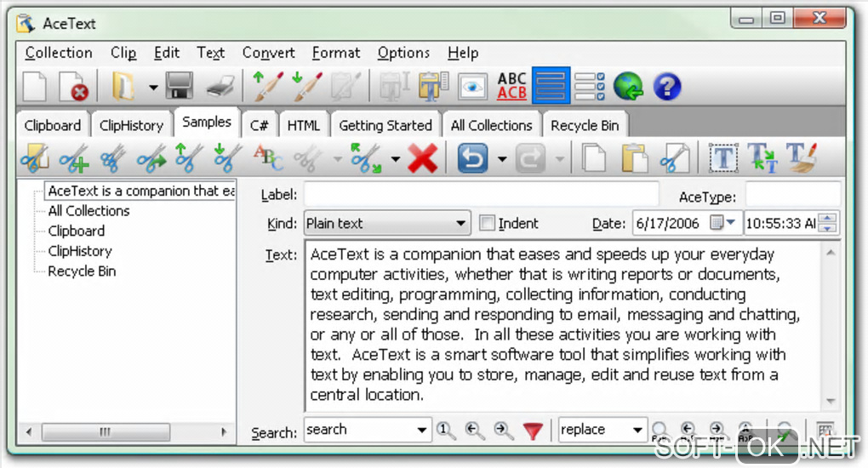Select the All Collections tree item
Screen dimensions: 868x468
89,211
